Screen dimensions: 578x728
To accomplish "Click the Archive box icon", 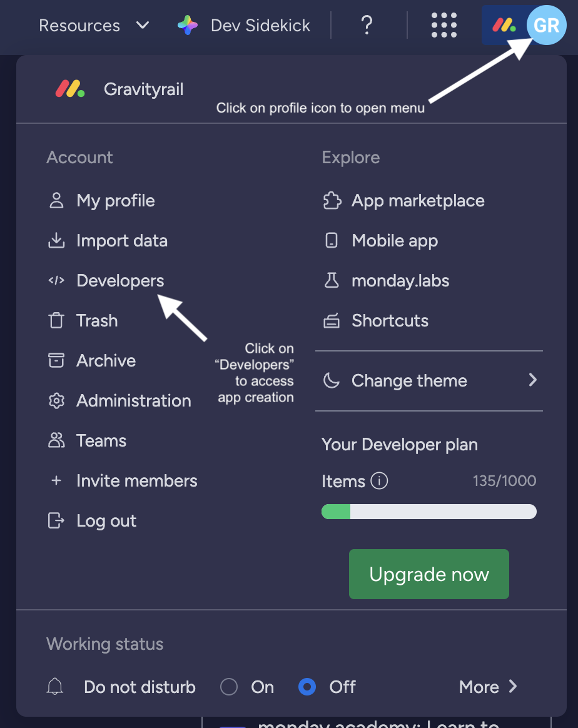I will tap(56, 360).
